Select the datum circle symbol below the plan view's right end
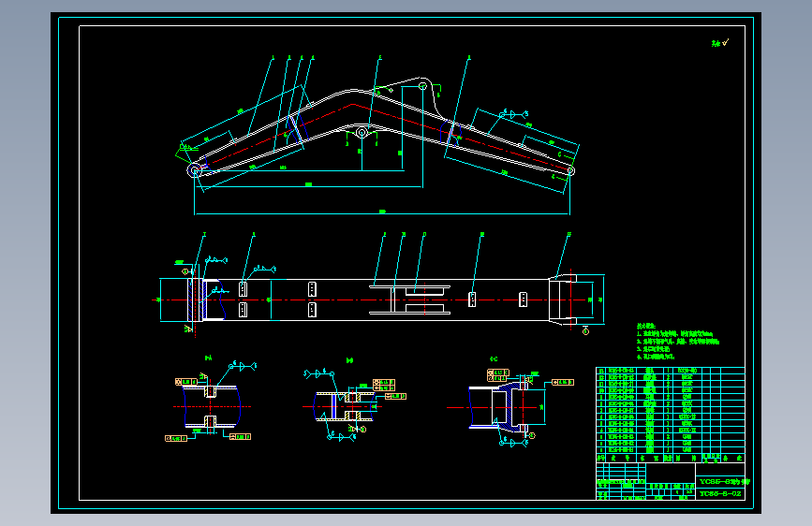 point(585,331)
